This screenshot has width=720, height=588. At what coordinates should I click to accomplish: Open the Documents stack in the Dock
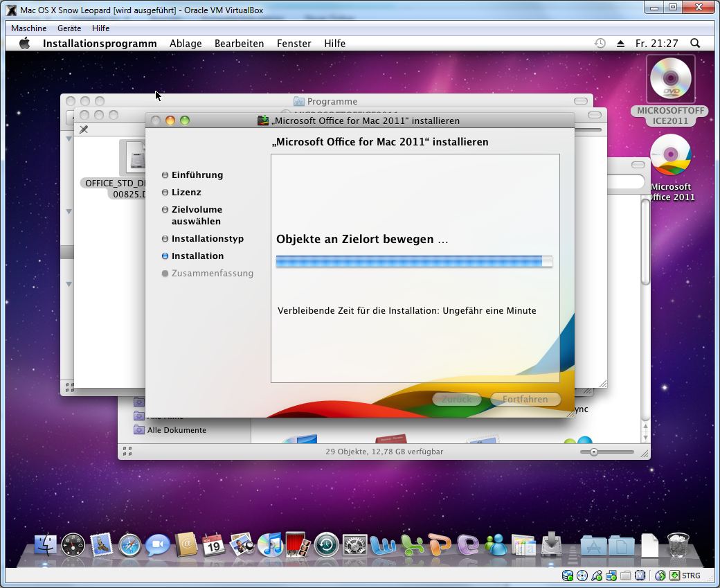tap(621, 546)
